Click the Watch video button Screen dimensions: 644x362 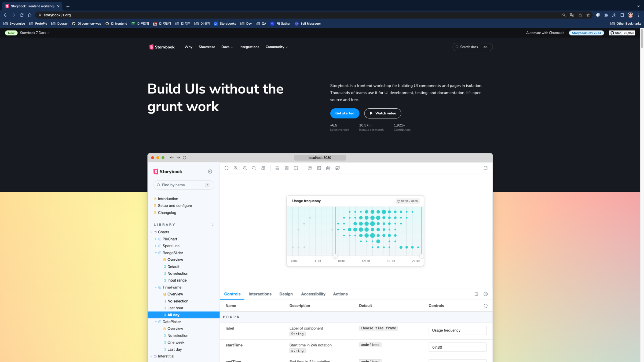[382, 113]
